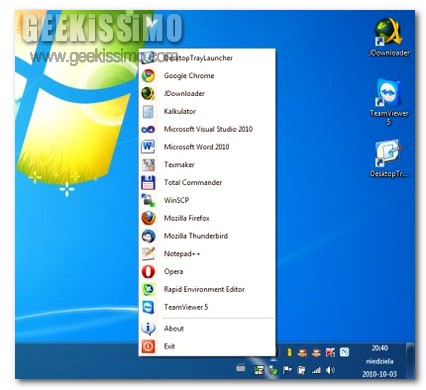Click the Total Commander floppy disk icon
The image size is (426, 390).
148,182
